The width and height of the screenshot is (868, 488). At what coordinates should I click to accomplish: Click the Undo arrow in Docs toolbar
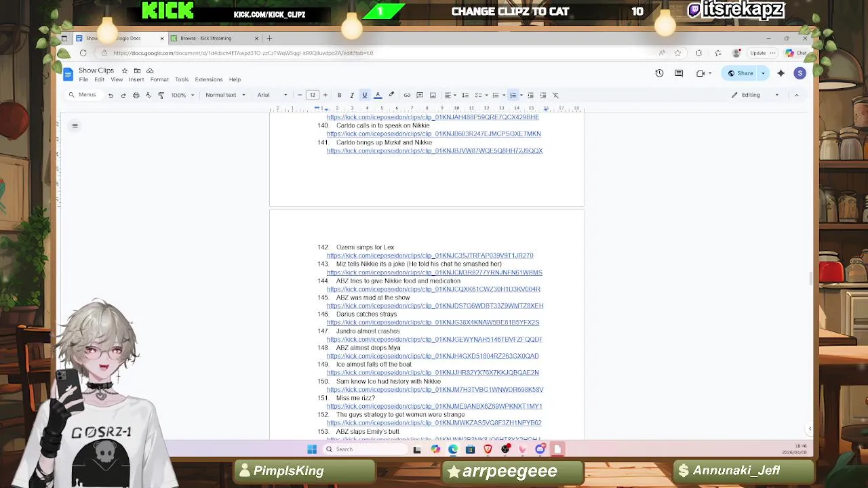(x=111, y=95)
